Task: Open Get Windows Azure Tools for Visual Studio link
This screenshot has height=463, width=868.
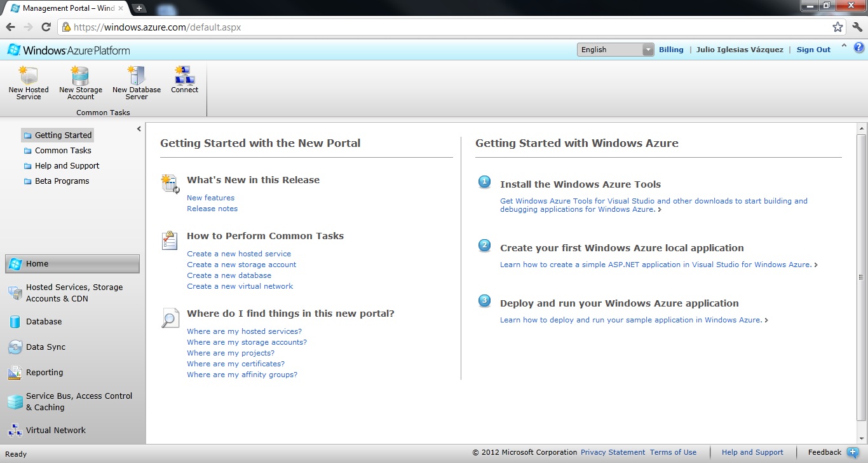Action: 654,205
